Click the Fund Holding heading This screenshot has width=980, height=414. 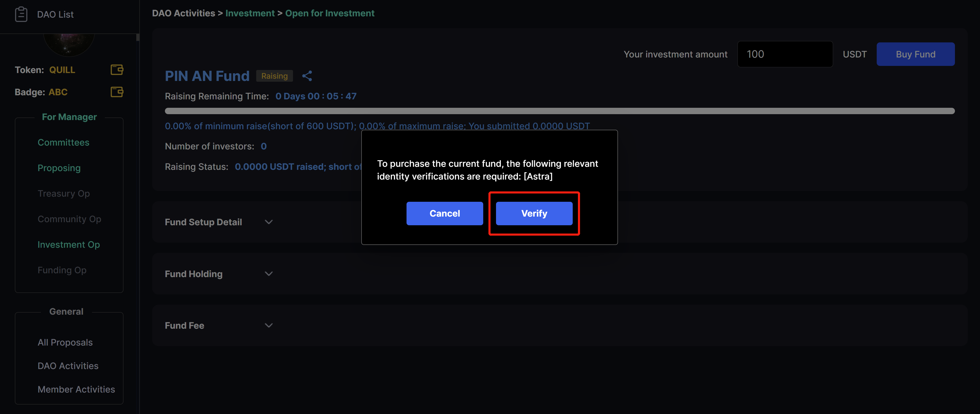(x=194, y=274)
